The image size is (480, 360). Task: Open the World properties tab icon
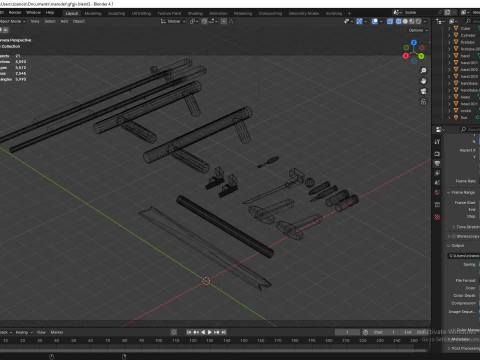(437, 192)
